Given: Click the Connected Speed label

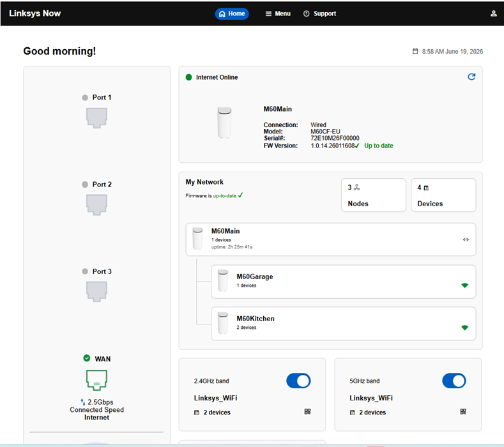Looking at the screenshot, I should [x=96, y=410].
